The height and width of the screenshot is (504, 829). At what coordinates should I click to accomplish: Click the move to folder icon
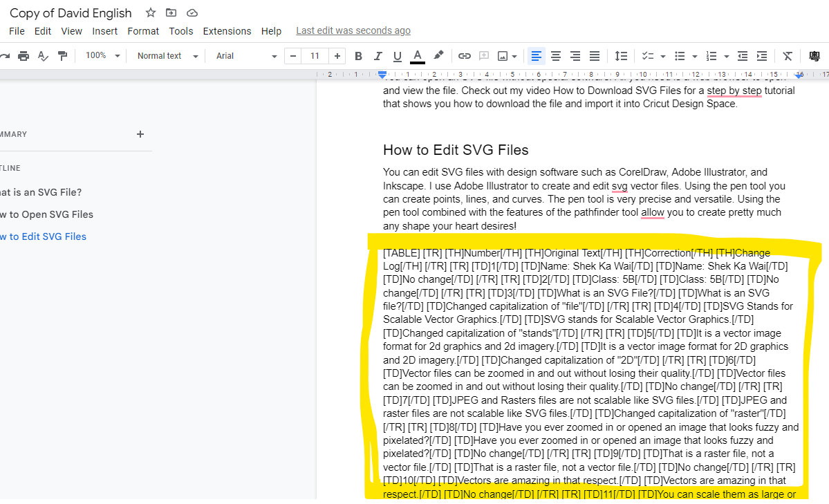coord(171,12)
